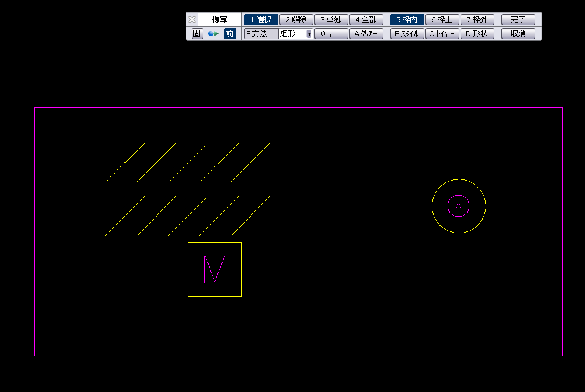Image resolution: width=585 pixels, height=392 pixels.
Task: Open the C.レイヤー layer filter
Action: (442, 34)
